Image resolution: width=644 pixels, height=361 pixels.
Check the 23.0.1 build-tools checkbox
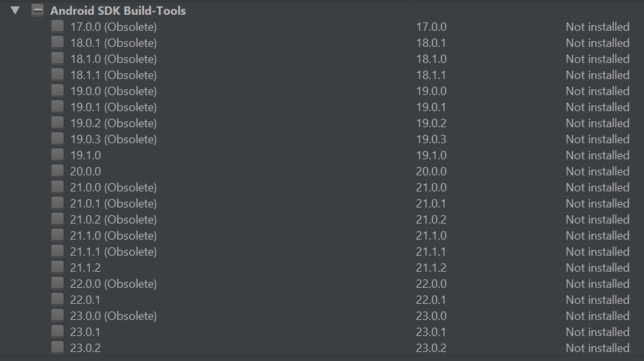click(58, 331)
